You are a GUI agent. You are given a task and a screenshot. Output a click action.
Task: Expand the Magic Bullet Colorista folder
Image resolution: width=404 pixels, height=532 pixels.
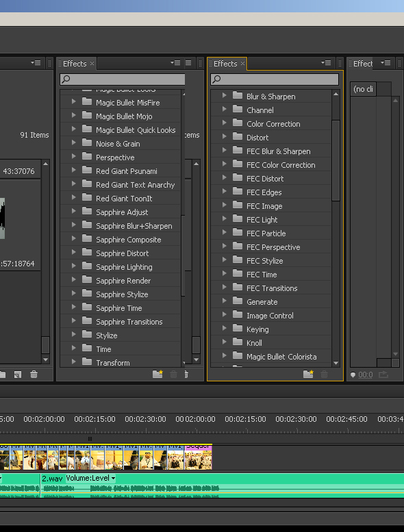pos(224,355)
